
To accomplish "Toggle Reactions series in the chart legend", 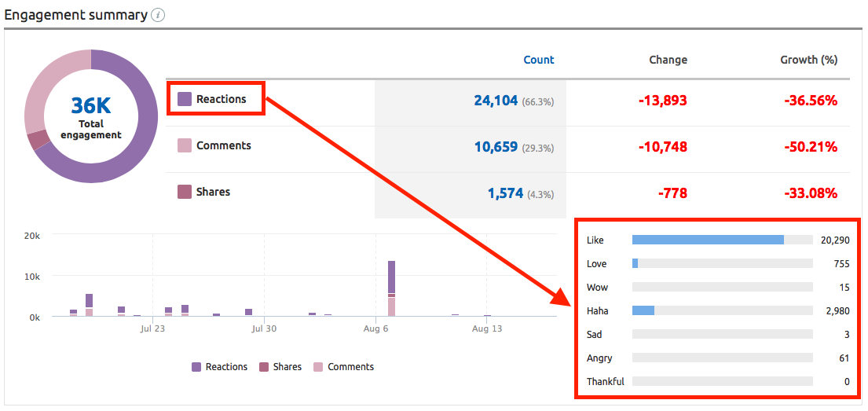I will click(x=220, y=367).
